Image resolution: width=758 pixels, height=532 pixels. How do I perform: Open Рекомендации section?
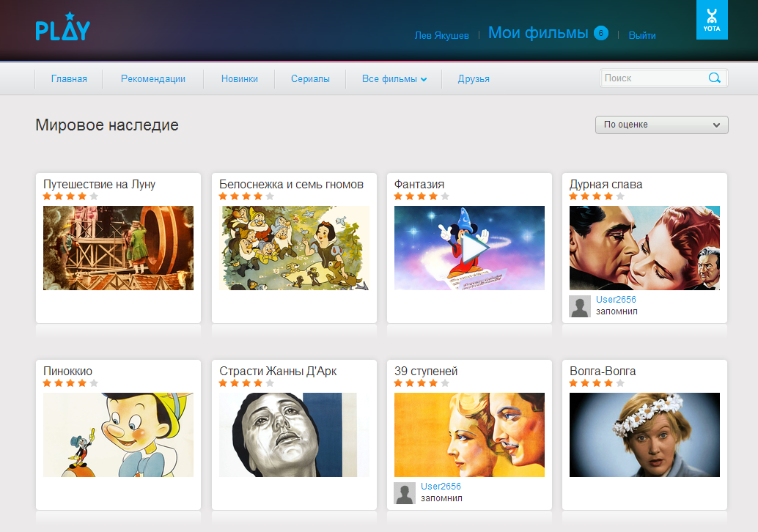pos(152,78)
